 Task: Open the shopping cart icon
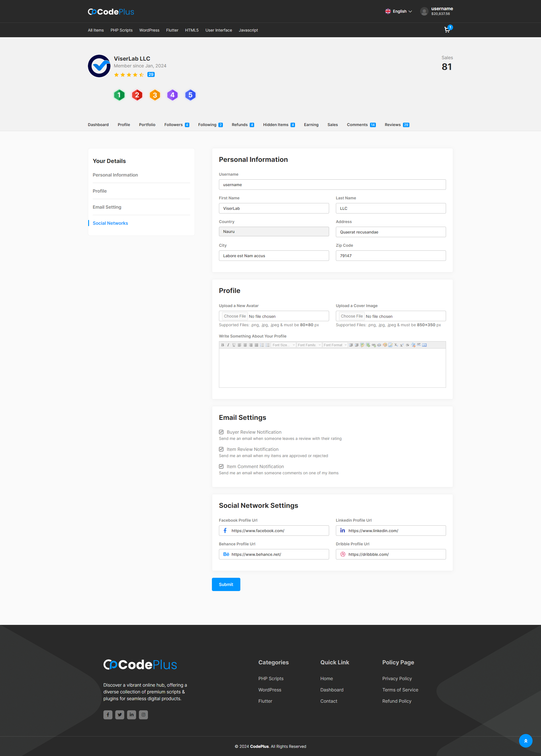447,30
